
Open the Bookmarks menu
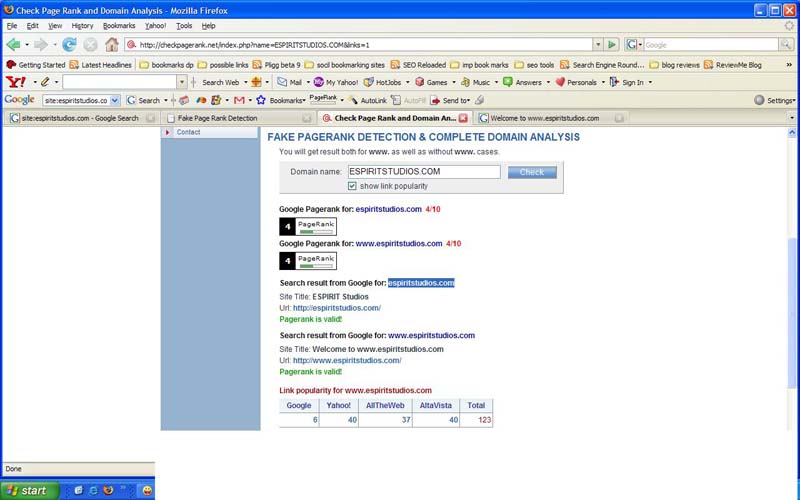[x=119, y=26]
